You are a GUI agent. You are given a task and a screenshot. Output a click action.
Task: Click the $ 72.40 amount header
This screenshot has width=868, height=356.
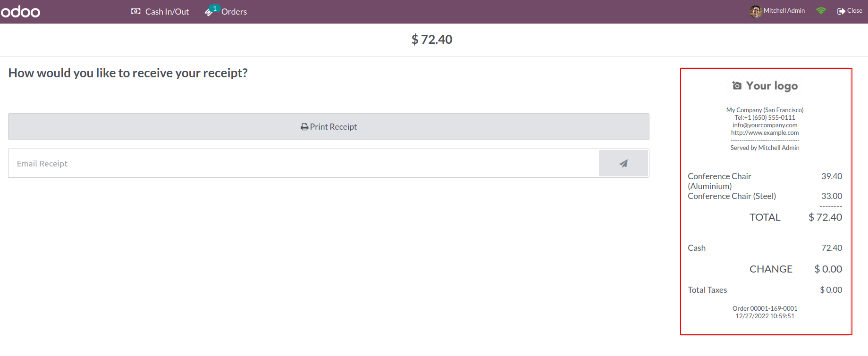pyautogui.click(x=431, y=40)
